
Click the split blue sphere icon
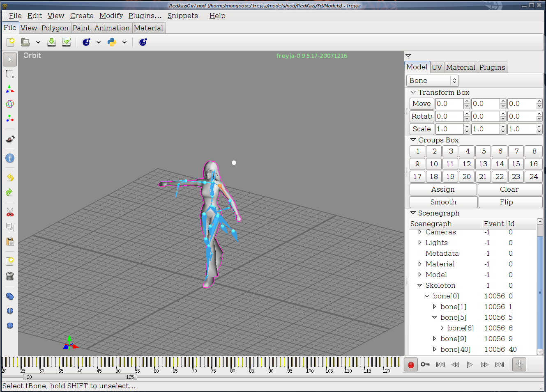10,311
